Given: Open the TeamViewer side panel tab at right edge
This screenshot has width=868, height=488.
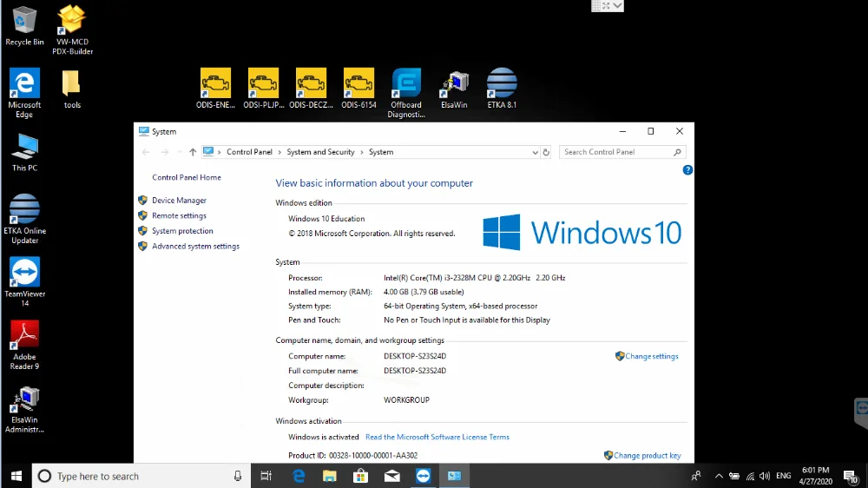Looking at the screenshot, I should (x=861, y=412).
